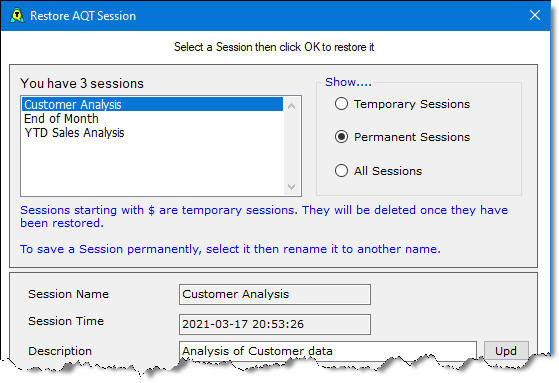Click the Temporary Sessions label text

[412, 104]
